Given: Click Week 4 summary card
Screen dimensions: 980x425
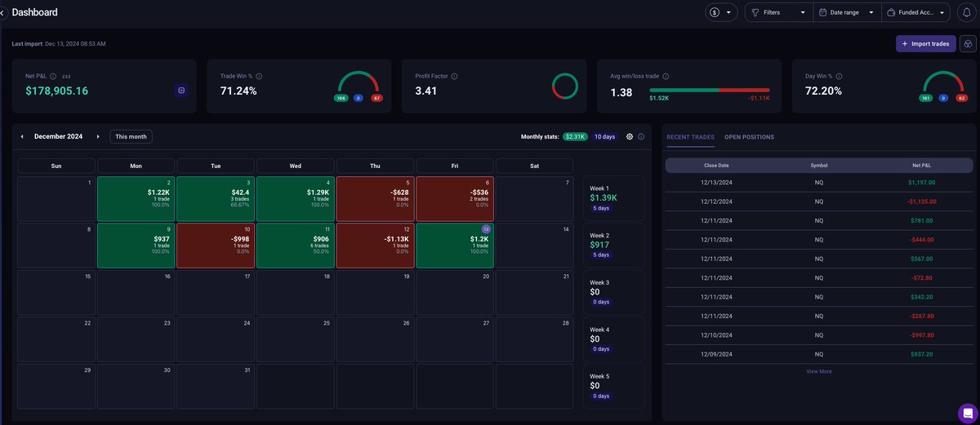Looking at the screenshot, I should pos(613,339).
